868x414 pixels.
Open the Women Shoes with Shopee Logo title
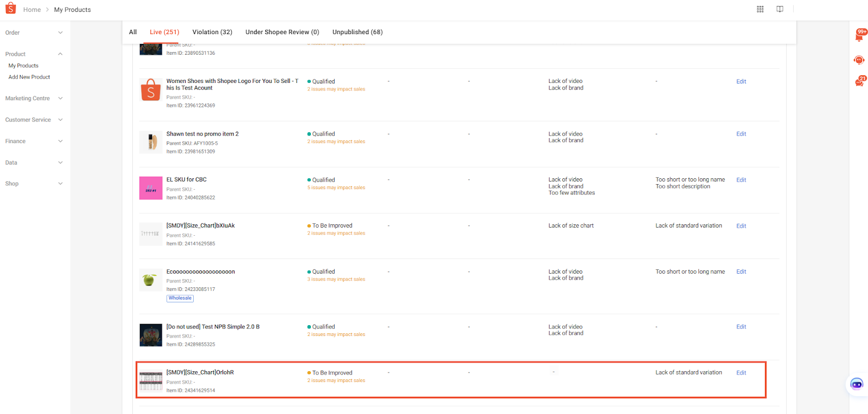point(232,85)
